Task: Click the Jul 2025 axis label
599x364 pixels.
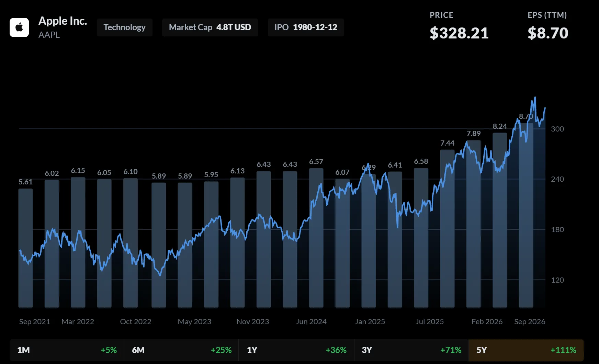Action: [x=430, y=322]
